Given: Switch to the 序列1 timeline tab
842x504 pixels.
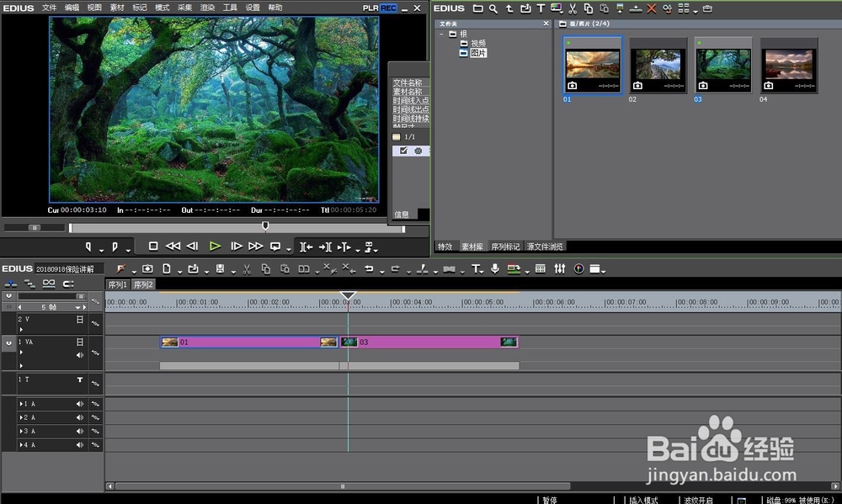Looking at the screenshot, I should [118, 284].
